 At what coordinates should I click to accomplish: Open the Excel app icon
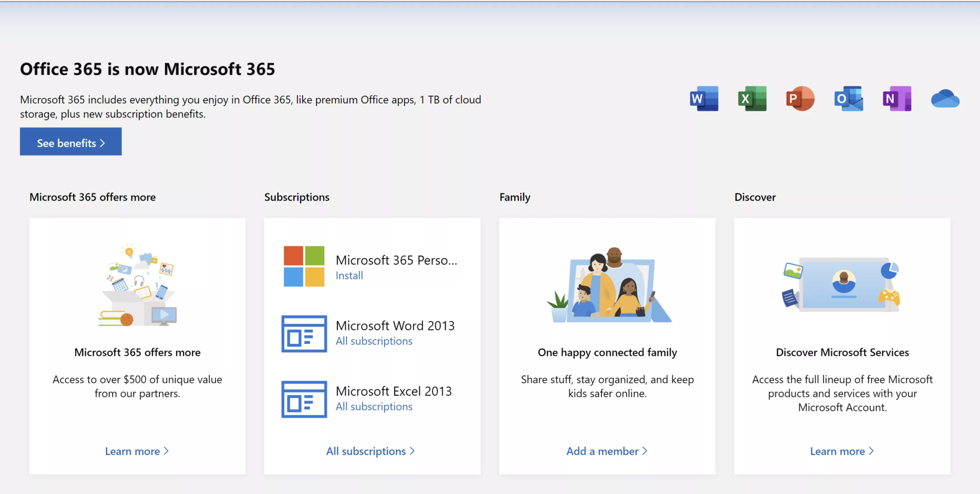tap(752, 98)
